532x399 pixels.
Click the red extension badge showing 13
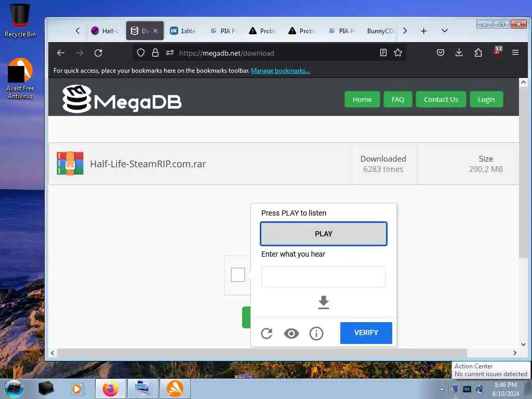tap(497, 51)
